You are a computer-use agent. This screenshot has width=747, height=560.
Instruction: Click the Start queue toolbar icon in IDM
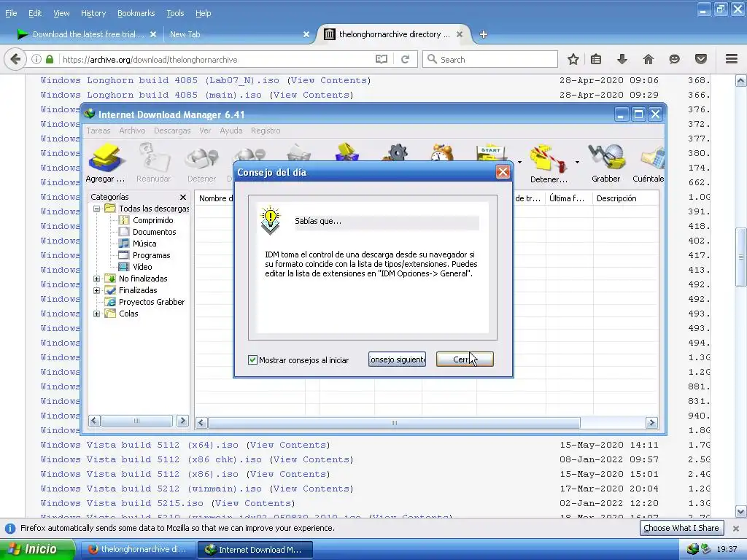pos(491,153)
